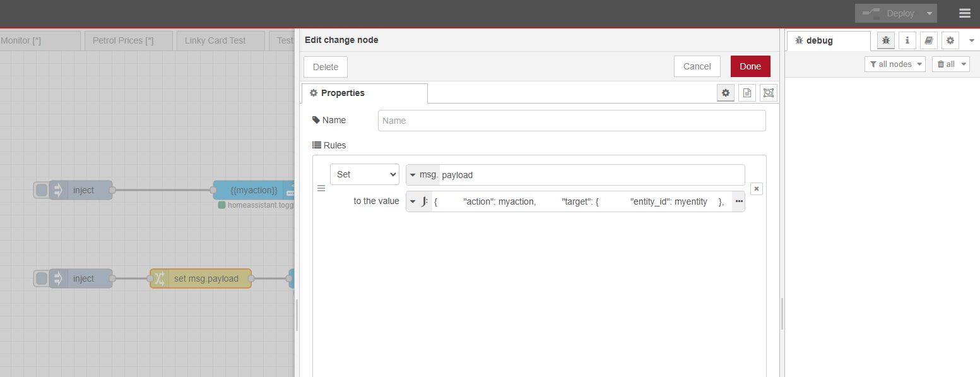Show the debug messages bug icon

[886, 40]
